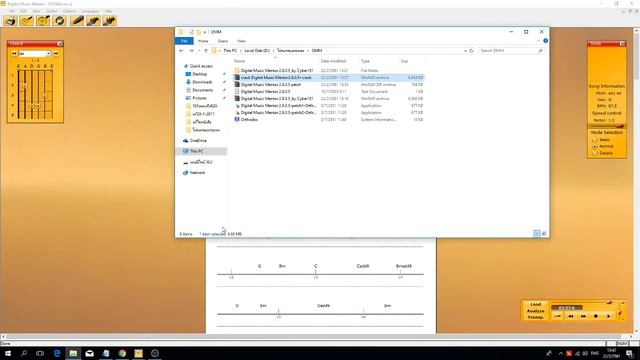
Task: Select the Normal mode radio button
Action: pos(595,147)
